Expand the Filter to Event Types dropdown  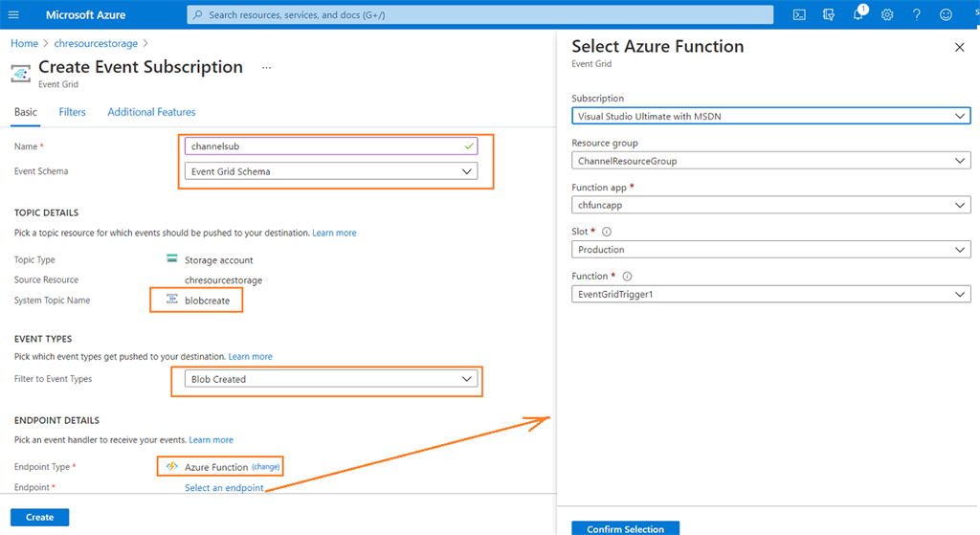click(330, 379)
